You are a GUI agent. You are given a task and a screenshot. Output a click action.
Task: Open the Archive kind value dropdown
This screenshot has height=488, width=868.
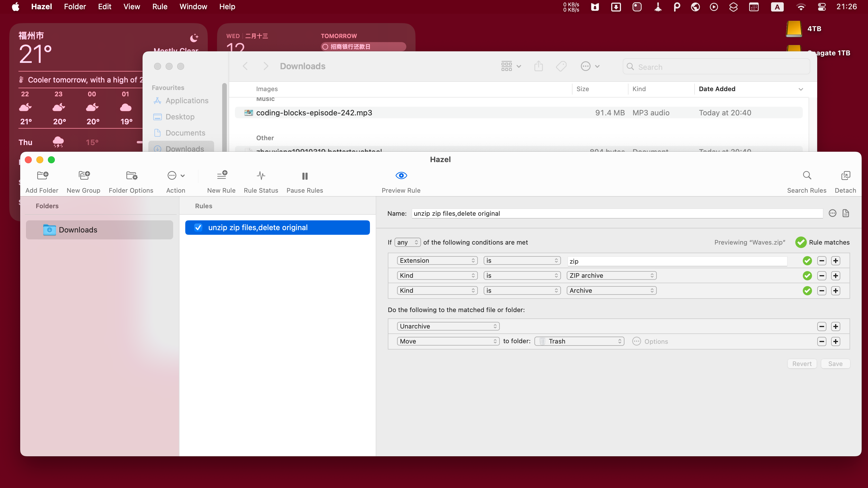(611, 291)
